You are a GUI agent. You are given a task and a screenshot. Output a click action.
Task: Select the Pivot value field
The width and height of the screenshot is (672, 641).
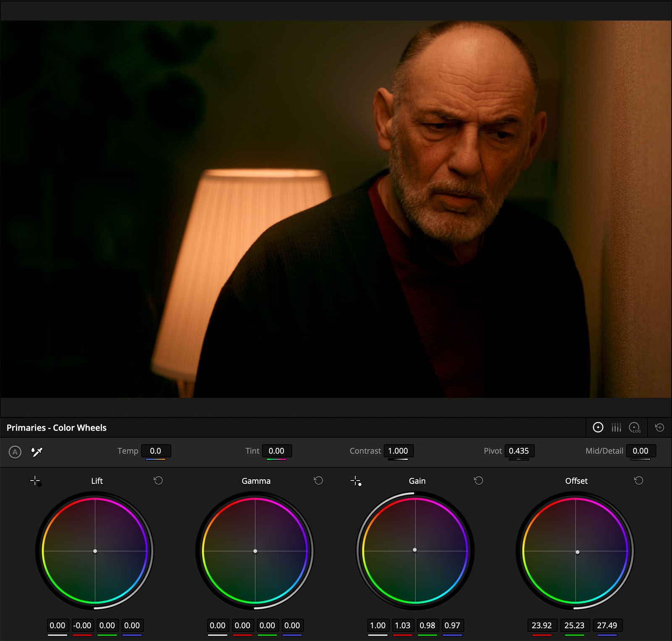point(519,451)
